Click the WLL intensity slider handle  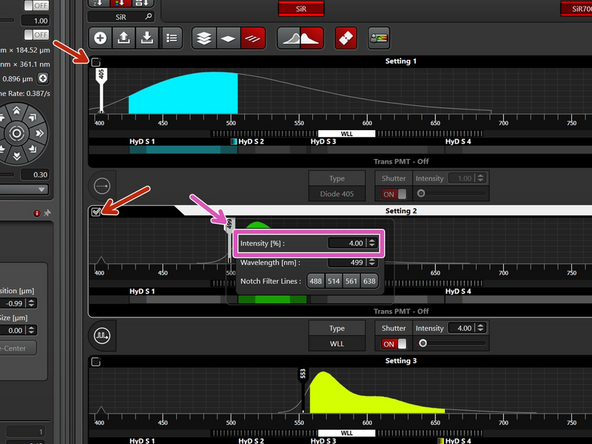click(423, 343)
